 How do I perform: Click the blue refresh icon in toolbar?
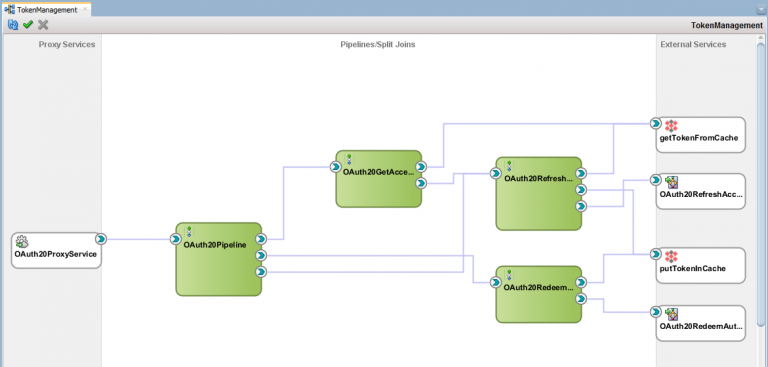(13, 24)
